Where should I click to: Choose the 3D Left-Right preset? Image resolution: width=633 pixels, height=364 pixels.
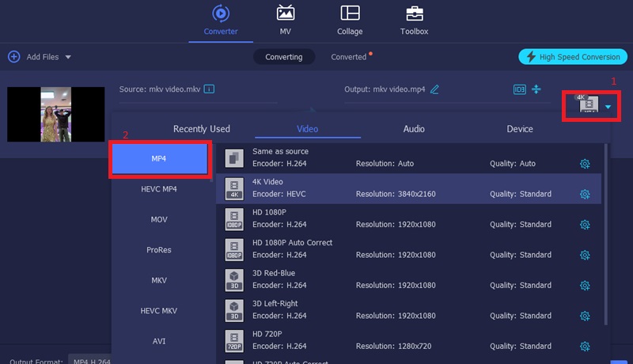click(408, 310)
